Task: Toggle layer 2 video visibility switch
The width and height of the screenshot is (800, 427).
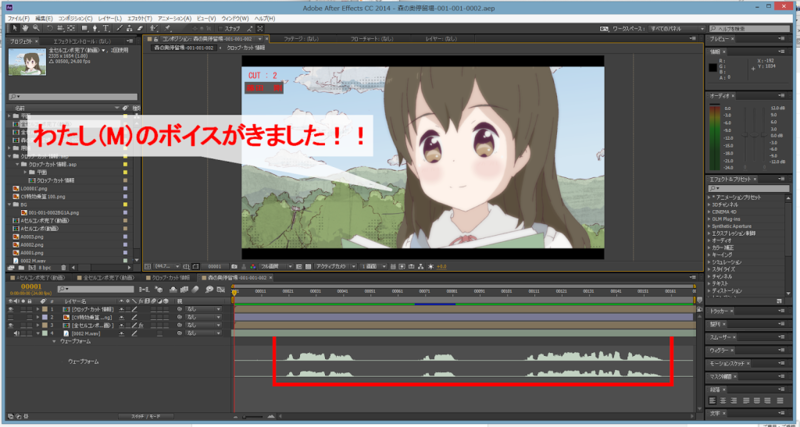Action: tap(10, 317)
